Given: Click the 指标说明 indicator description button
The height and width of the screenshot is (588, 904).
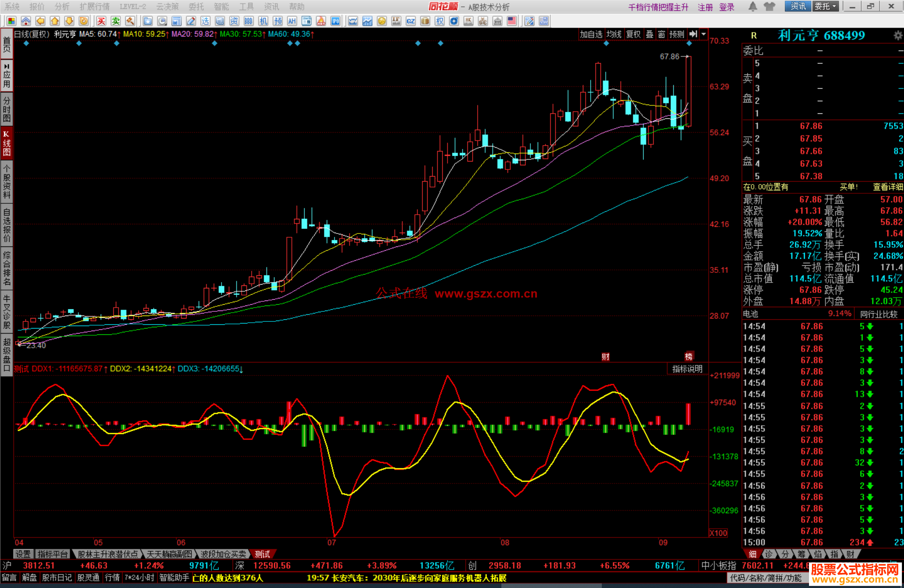Looking at the screenshot, I should point(687,369).
